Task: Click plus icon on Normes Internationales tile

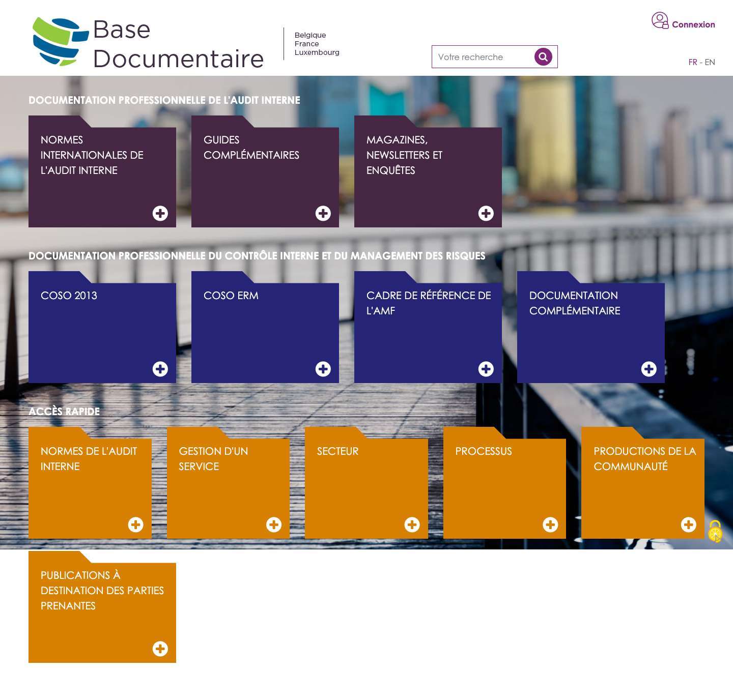Action: tap(160, 213)
